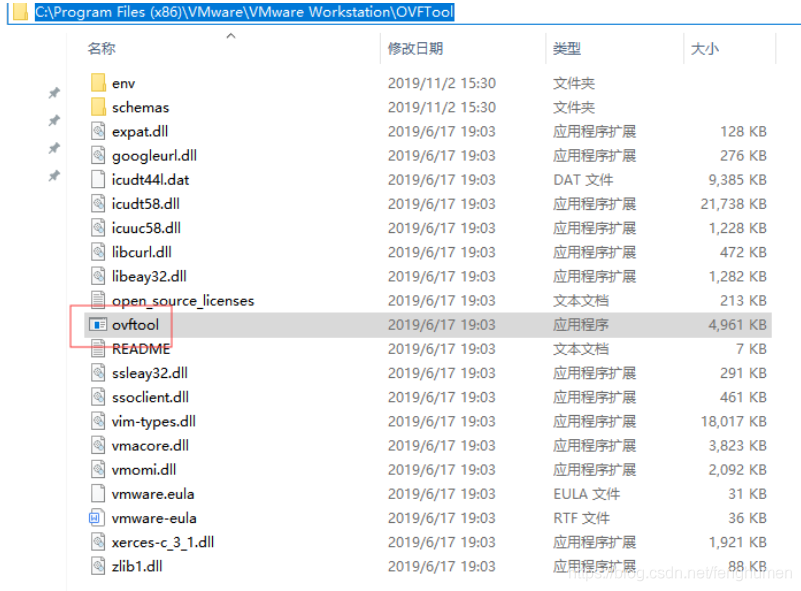Select file name vmware-eula
This screenshot has width=801, height=591.
[x=154, y=518]
